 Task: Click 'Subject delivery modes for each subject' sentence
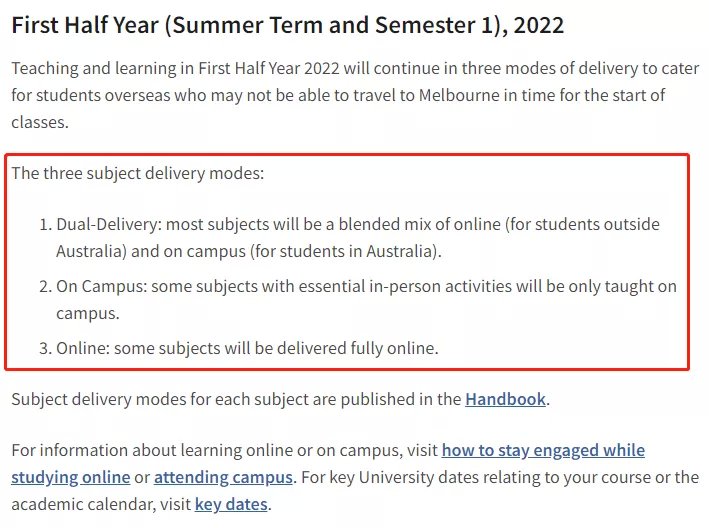tap(280, 399)
